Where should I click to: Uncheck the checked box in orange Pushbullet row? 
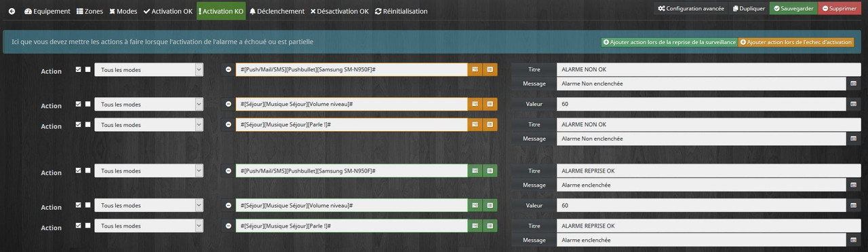[x=79, y=69]
